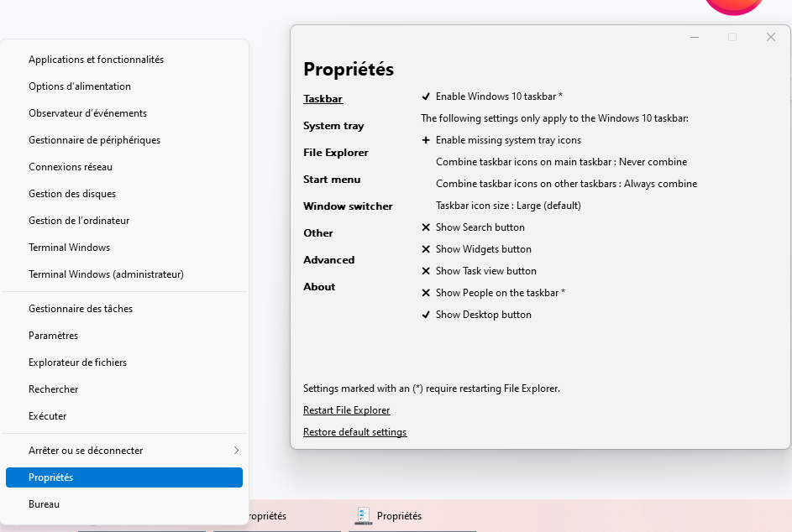Click Restore default settings link
792x532 pixels.
click(x=354, y=432)
